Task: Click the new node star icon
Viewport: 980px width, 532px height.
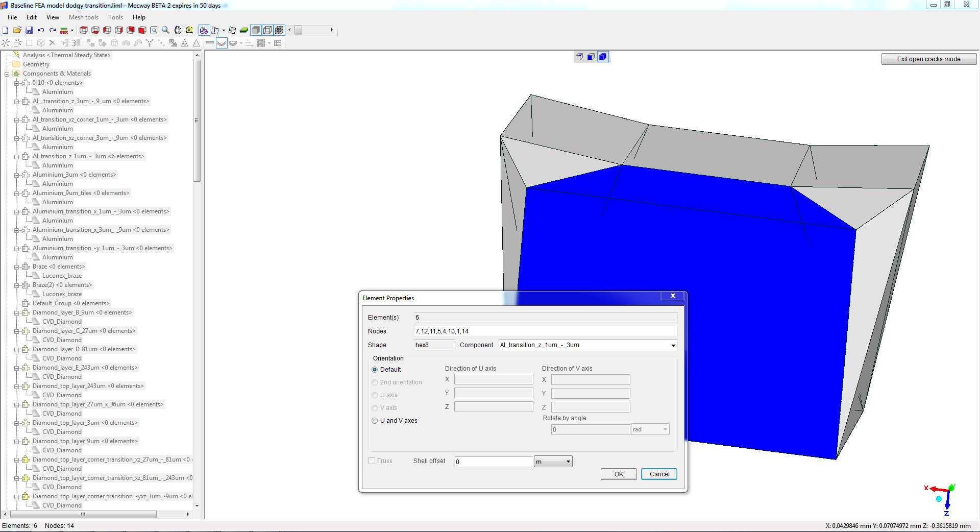Action: click(x=6, y=43)
